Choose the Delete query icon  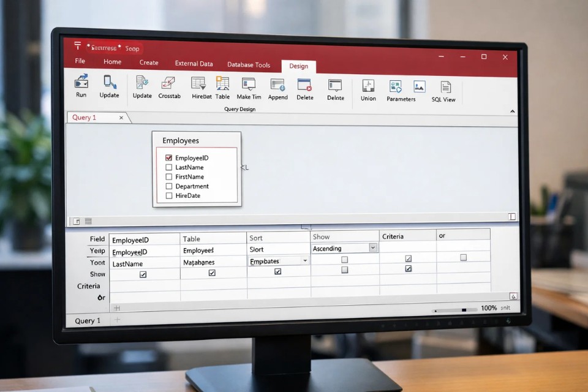tap(304, 85)
